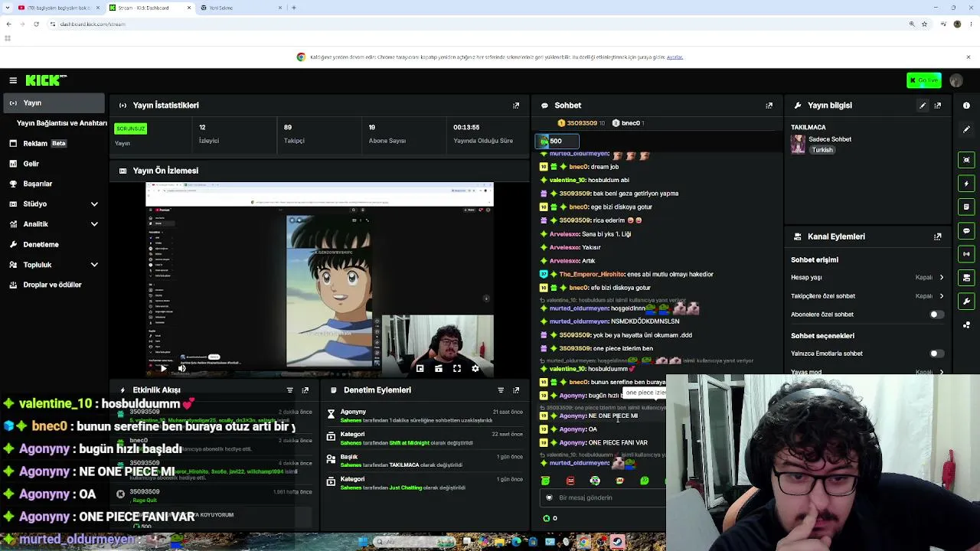Go back in the browser
This screenshot has width=980, height=551.
point(8,24)
